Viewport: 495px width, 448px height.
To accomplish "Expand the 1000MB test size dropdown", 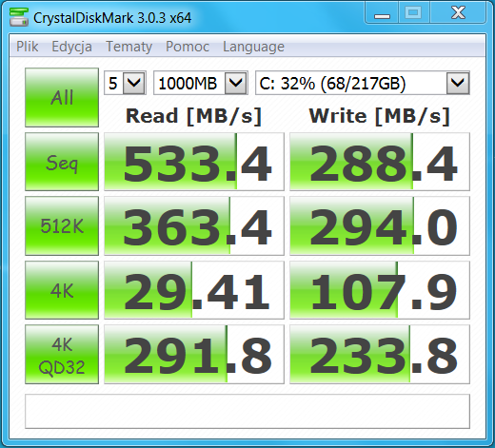I will click(x=201, y=83).
